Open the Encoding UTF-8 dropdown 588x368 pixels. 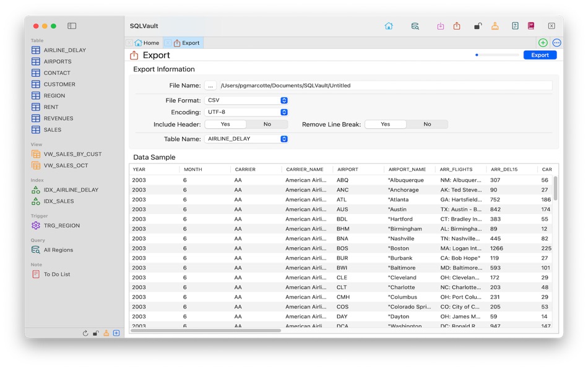(x=246, y=112)
